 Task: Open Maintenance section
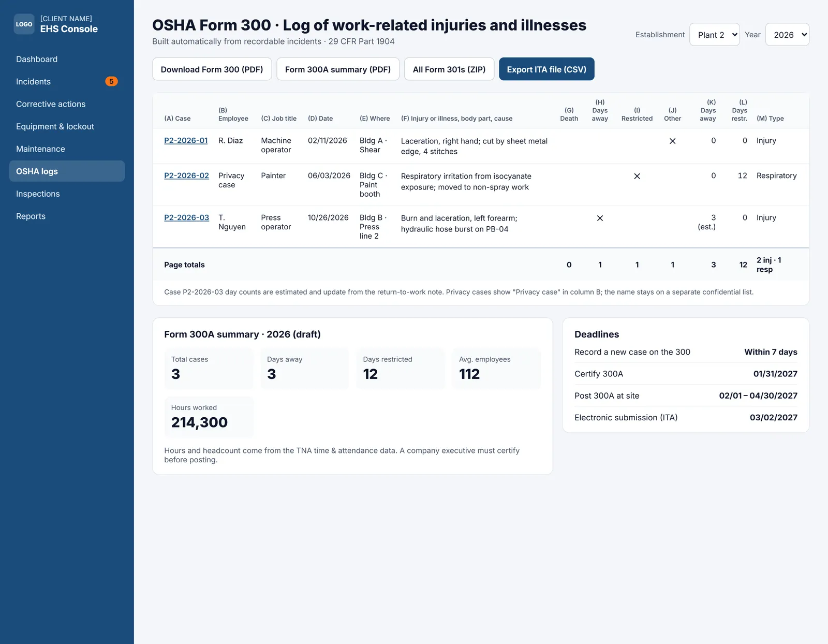tap(67, 149)
